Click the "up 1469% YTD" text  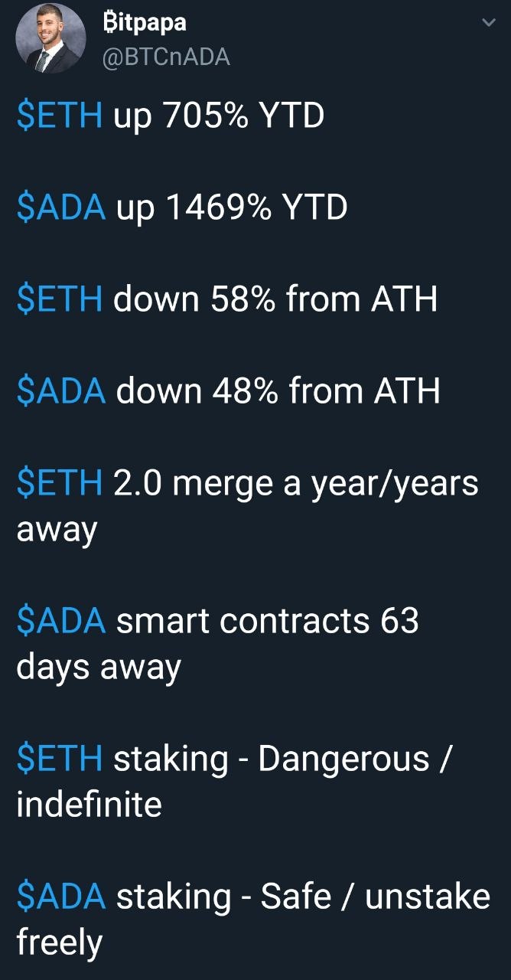232,207
